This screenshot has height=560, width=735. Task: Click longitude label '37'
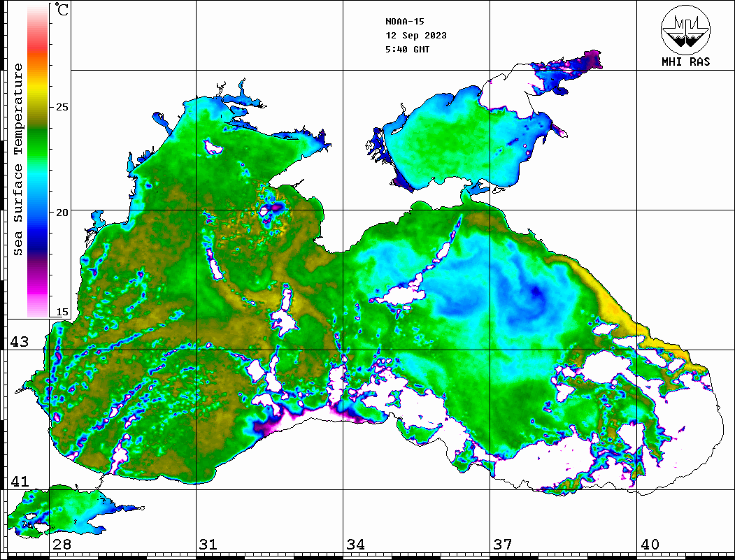[503, 545]
